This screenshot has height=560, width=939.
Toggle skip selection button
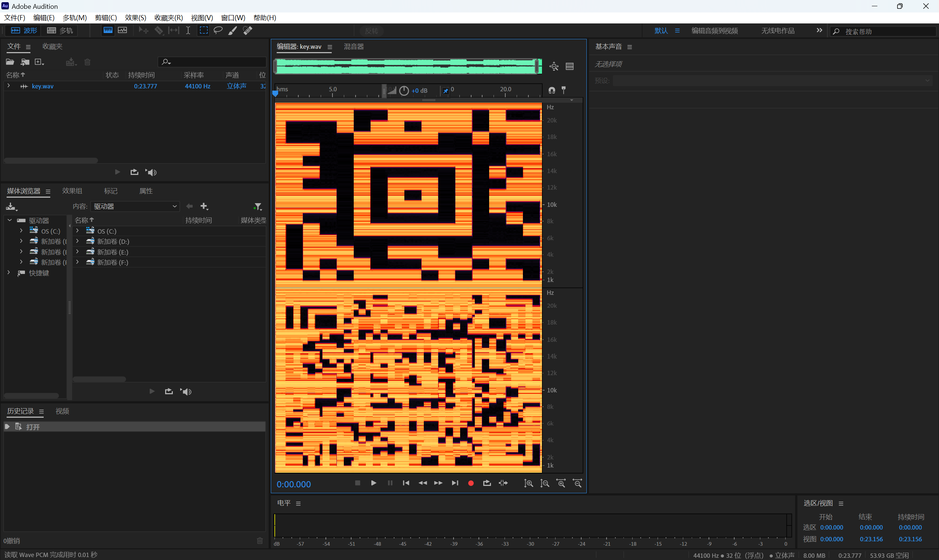tap(503, 483)
